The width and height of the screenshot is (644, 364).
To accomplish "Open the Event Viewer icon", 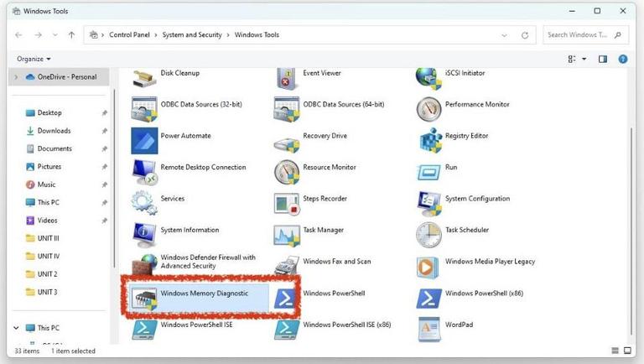I will [287, 78].
